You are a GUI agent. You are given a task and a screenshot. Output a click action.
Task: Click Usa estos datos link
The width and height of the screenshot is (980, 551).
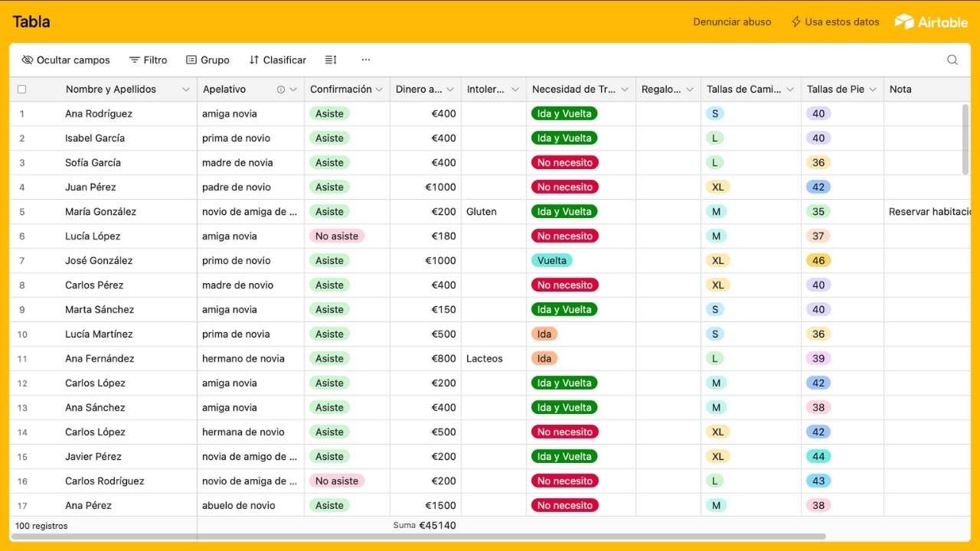pos(842,22)
